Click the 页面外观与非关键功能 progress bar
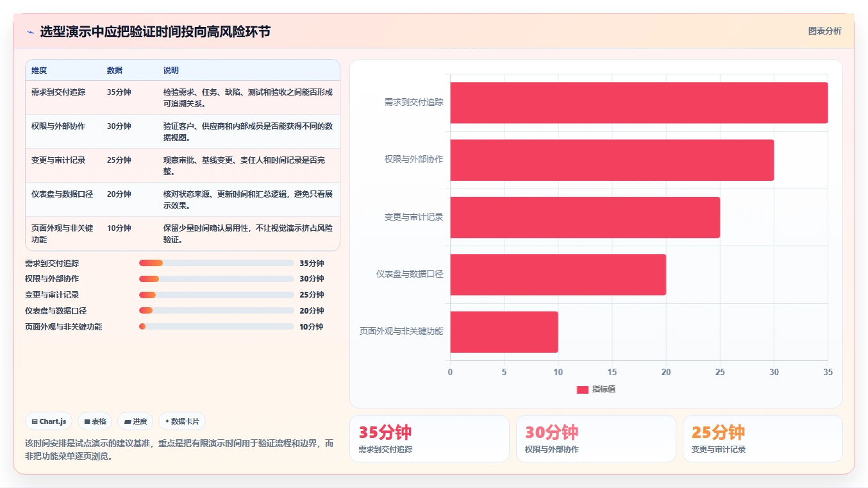This screenshot has width=868, height=488. (x=217, y=326)
